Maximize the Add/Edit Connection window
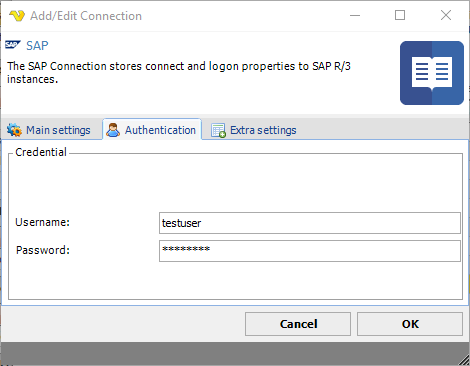This screenshot has width=470, height=366. pyautogui.click(x=400, y=15)
